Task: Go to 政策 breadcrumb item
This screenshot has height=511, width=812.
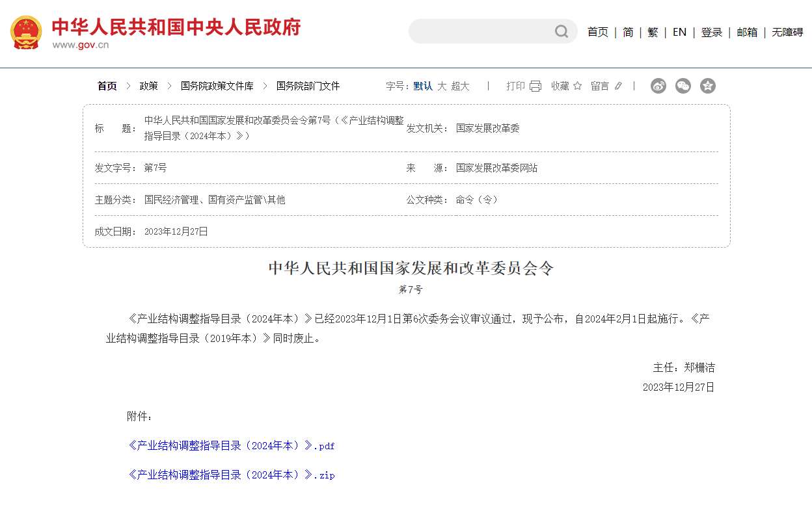Action: 148,86
